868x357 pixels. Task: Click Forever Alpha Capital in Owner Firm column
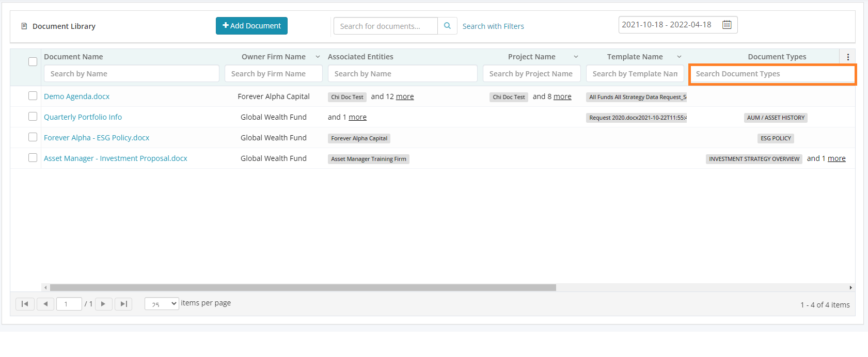[274, 96]
